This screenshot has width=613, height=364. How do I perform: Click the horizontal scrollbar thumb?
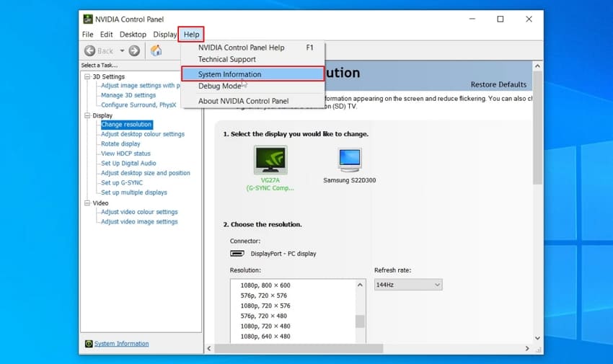click(x=299, y=348)
